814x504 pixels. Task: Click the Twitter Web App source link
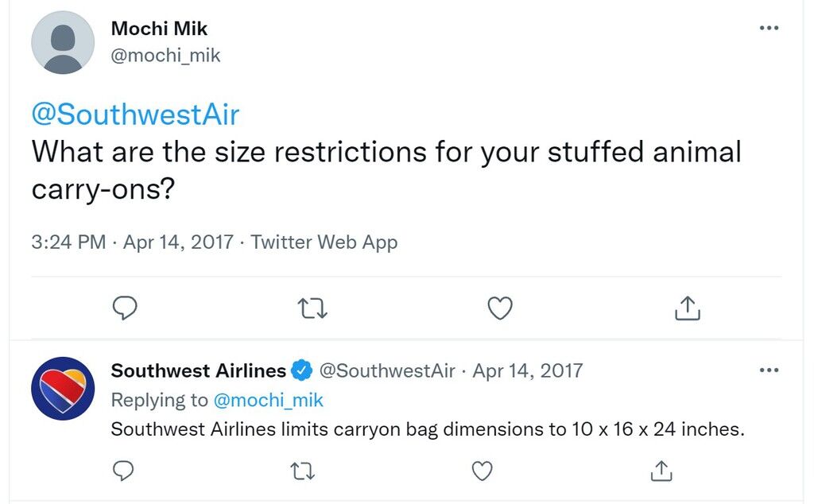[x=324, y=242]
